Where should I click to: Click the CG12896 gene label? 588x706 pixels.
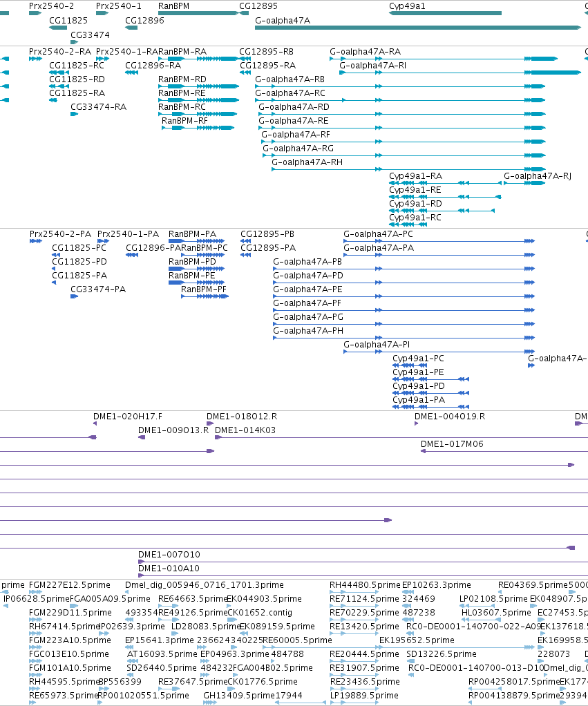click(x=144, y=20)
